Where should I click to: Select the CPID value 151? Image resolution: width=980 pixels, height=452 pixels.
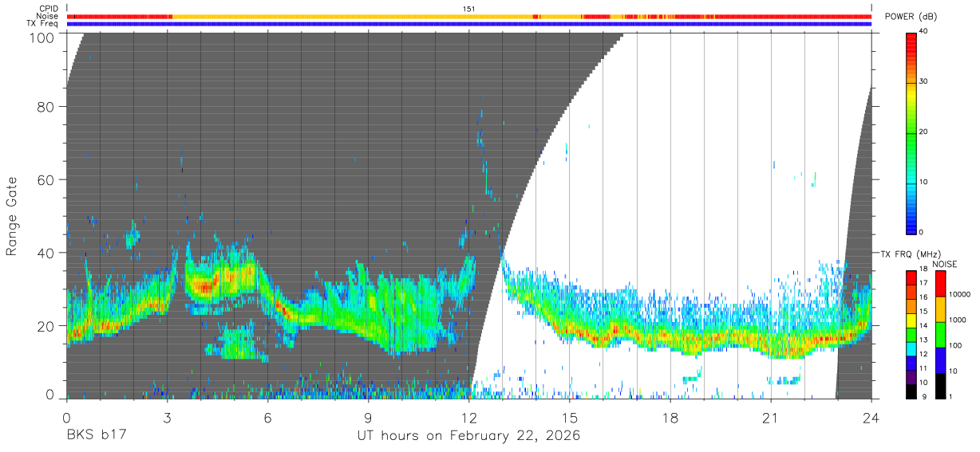[x=469, y=9]
